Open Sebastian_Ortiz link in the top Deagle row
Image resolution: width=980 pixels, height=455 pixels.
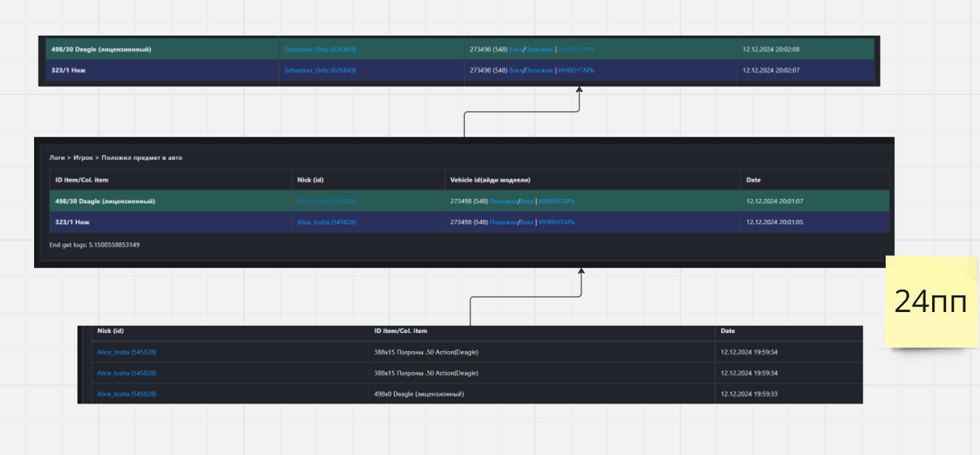(320, 49)
